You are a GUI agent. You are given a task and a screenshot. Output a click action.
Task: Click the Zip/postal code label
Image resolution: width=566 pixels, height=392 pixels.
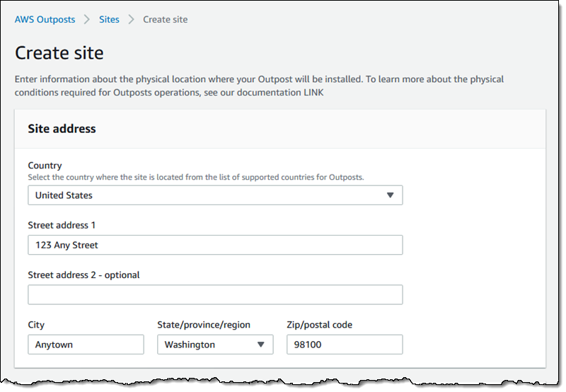click(319, 325)
